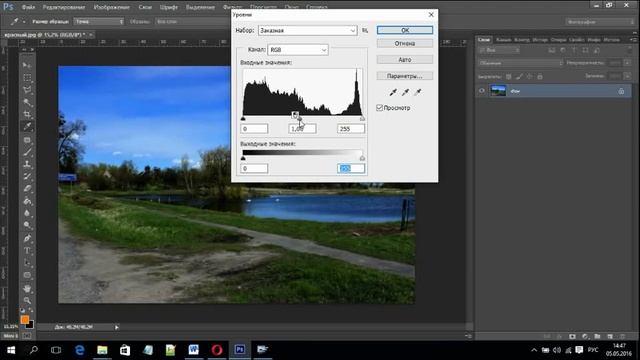Switch to the Слои panel tab
640x360 pixels.
click(484, 40)
